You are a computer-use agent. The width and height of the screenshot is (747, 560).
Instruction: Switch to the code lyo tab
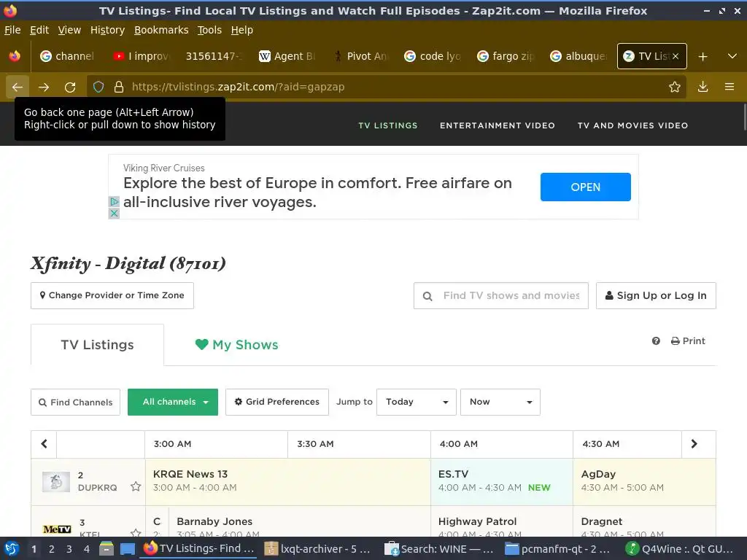coord(433,56)
